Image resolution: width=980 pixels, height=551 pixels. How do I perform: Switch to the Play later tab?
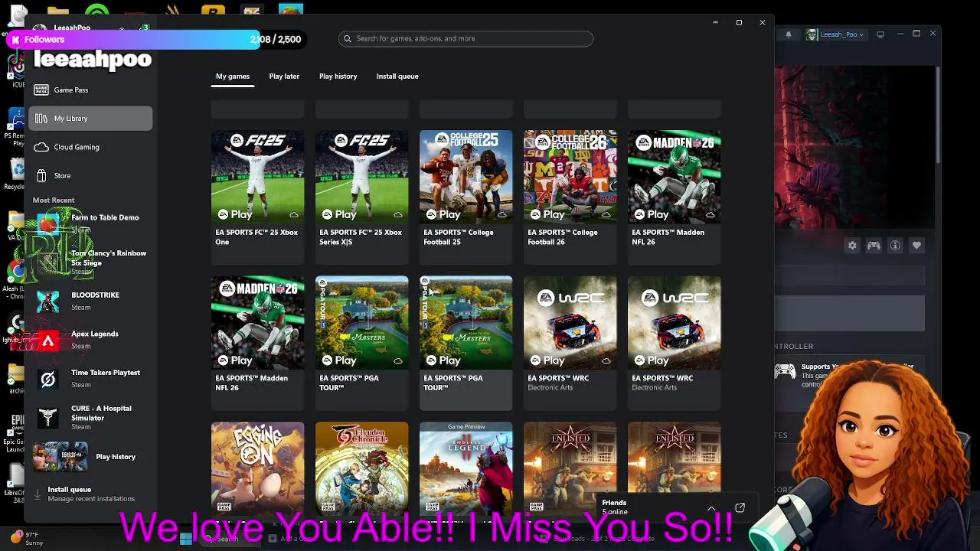tap(284, 77)
